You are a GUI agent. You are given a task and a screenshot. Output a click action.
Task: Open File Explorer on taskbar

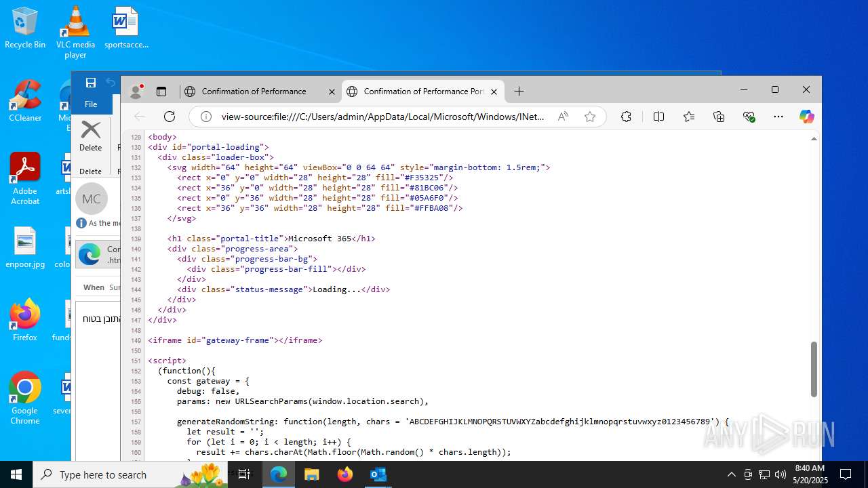pyautogui.click(x=311, y=474)
